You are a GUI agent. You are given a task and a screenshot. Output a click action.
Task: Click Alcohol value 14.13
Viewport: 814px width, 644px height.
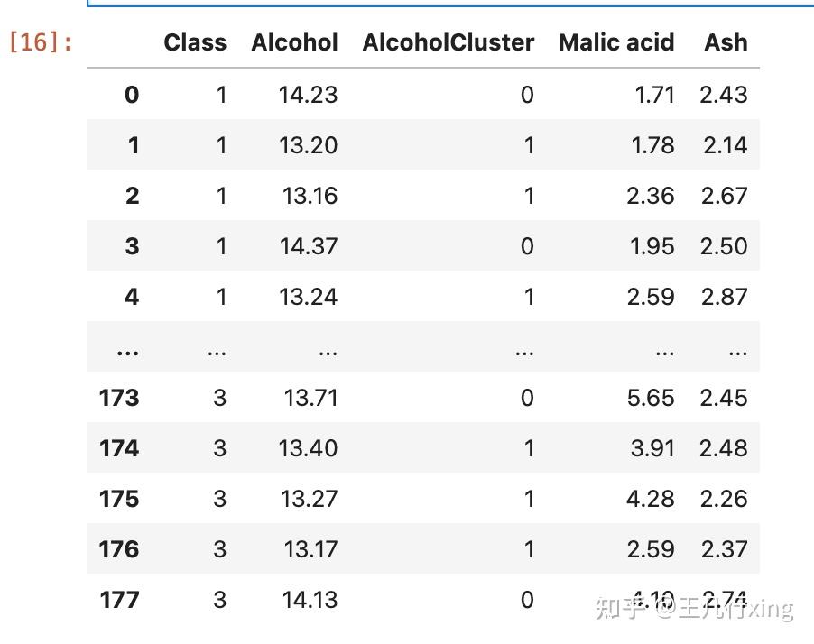point(310,600)
